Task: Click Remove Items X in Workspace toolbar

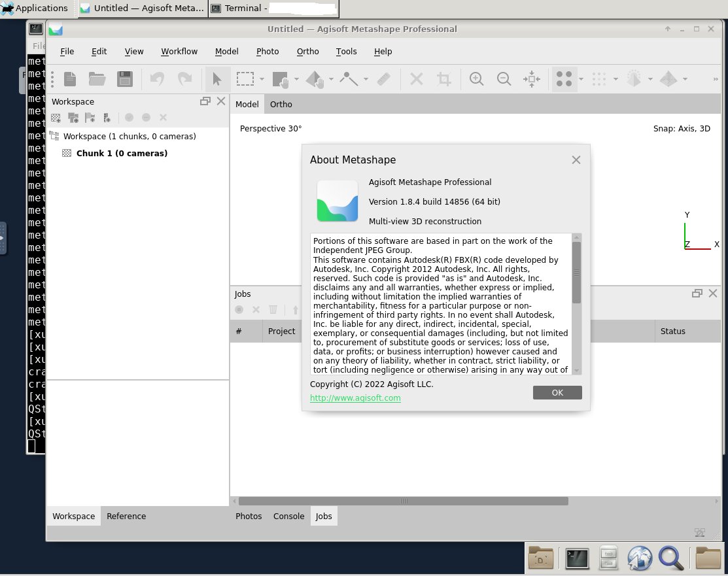Action: [x=163, y=118]
